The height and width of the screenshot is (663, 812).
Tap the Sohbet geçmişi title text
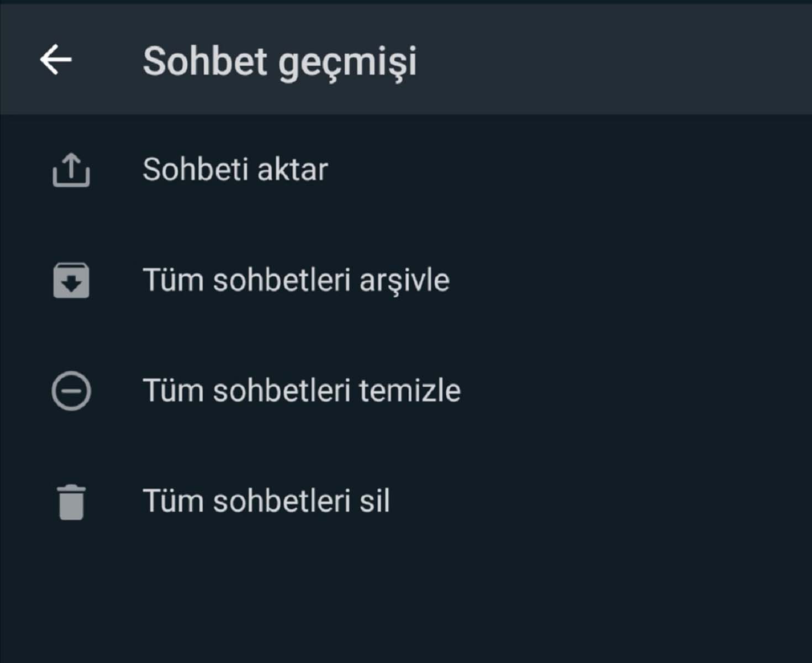pyautogui.click(x=281, y=61)
